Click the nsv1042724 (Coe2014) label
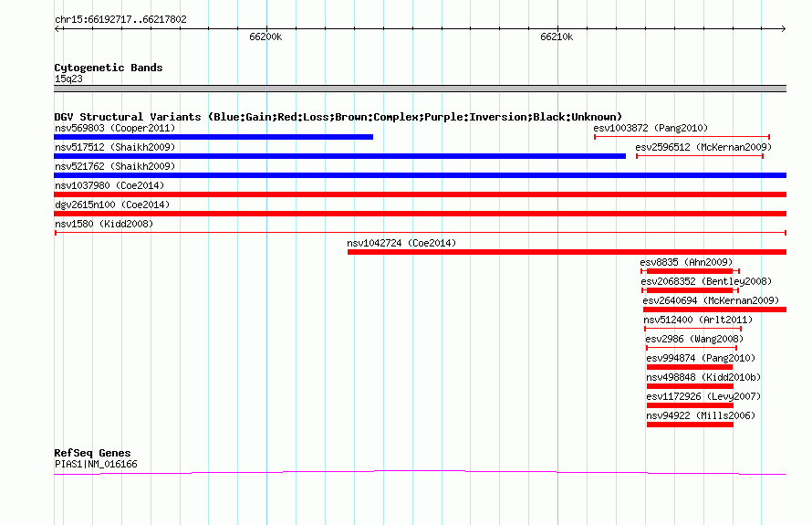Image resolution: width=812 pixels, height=525 pixels. coord(401,243)
